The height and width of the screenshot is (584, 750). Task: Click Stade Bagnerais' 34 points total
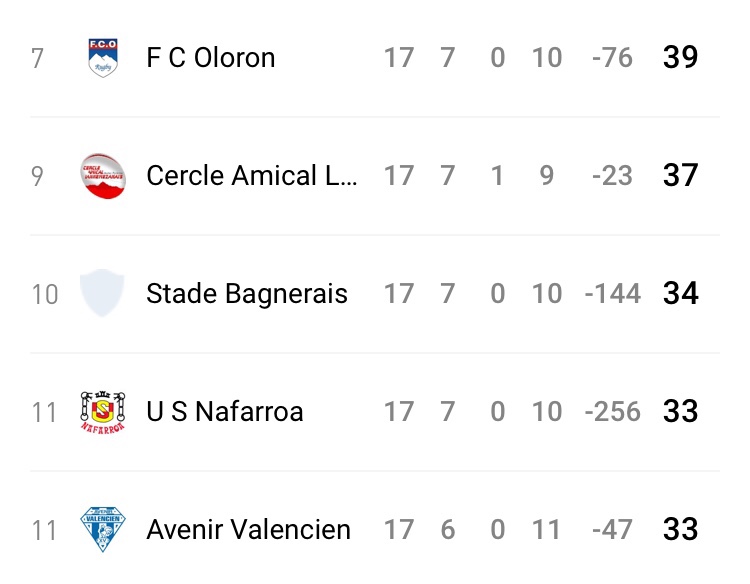680,294
